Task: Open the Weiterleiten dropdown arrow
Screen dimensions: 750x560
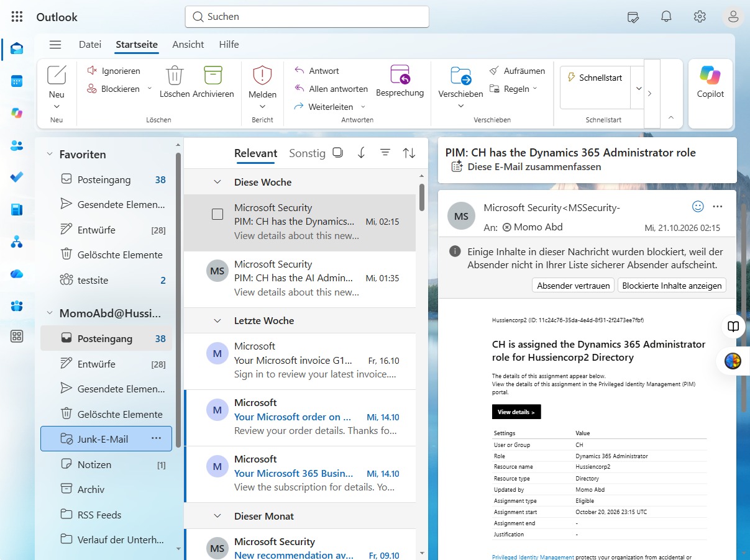Action: (363, 107)
